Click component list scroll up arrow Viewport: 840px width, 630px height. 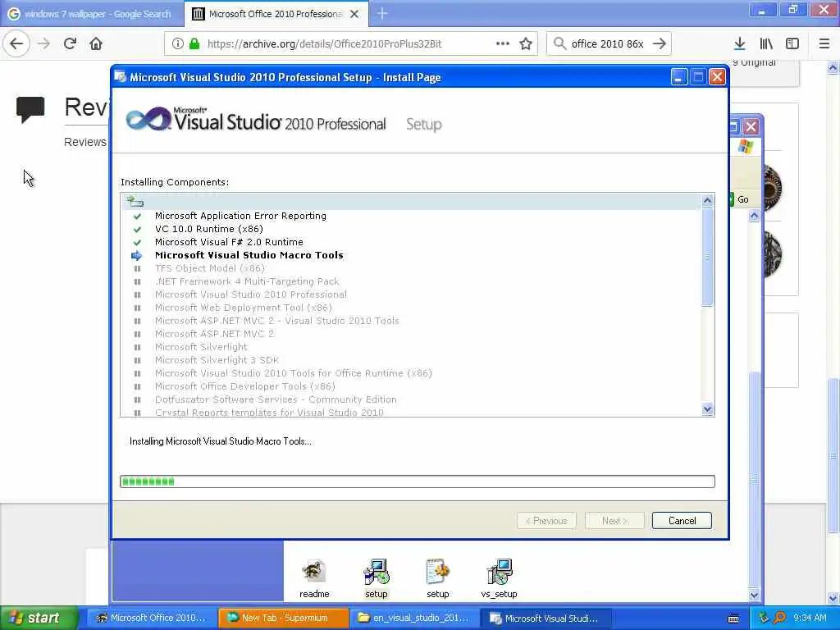pyautogui.click(x=707, y=200)
